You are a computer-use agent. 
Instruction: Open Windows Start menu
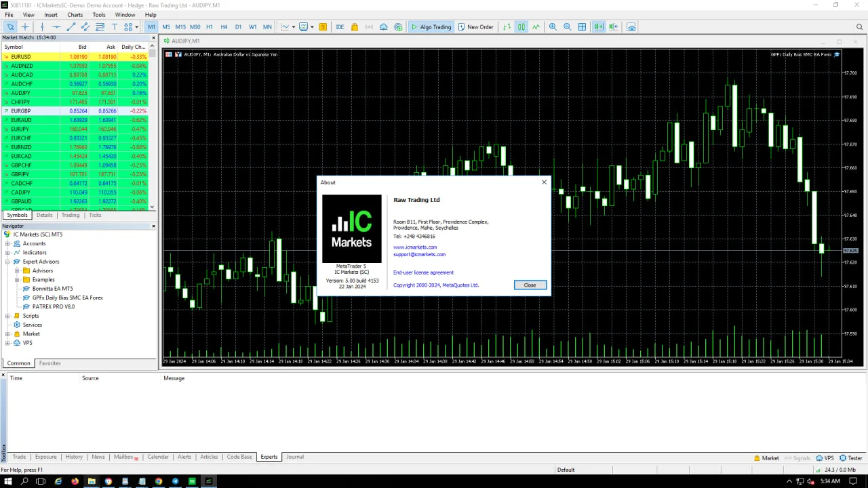(9, 481)
